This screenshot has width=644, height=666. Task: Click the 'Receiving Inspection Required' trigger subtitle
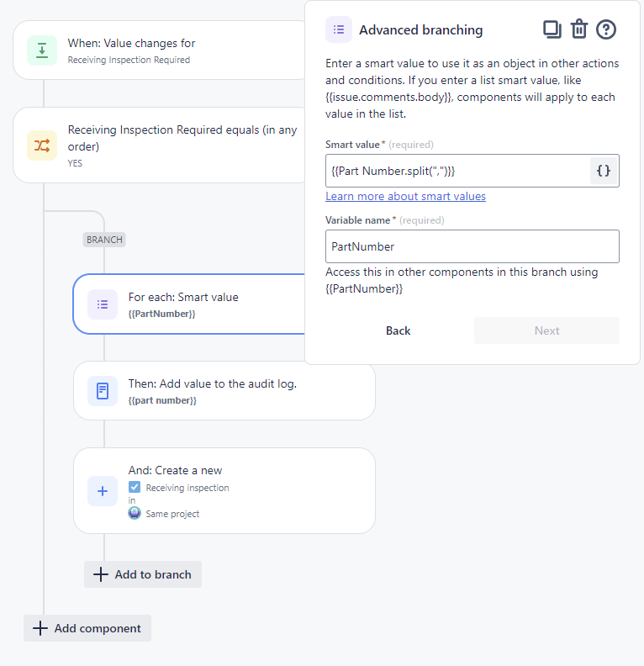(x=129, y=60)
